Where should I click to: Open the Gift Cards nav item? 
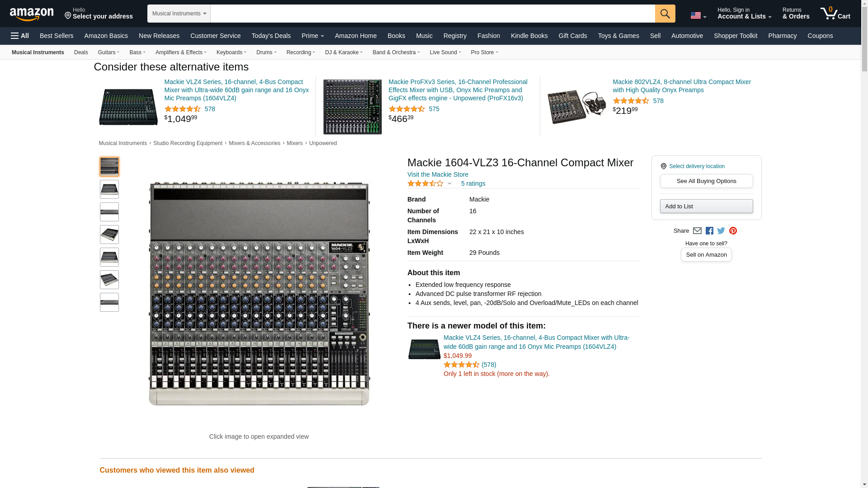click(x=572, y=36)
